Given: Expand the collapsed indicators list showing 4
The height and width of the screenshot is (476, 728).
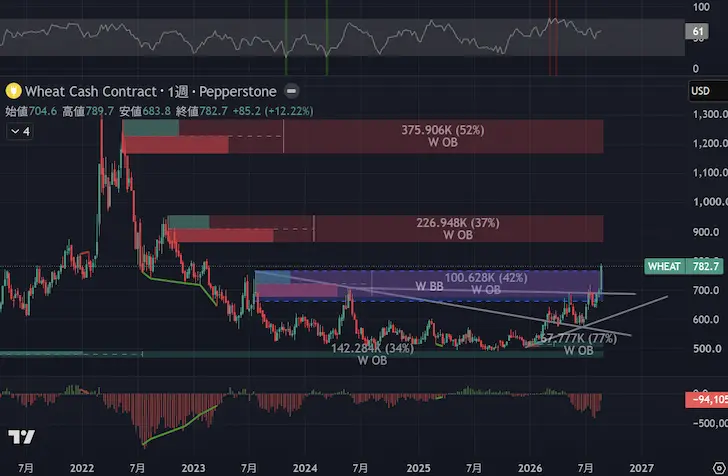Looking at the screenshot, I should (20, 131).
